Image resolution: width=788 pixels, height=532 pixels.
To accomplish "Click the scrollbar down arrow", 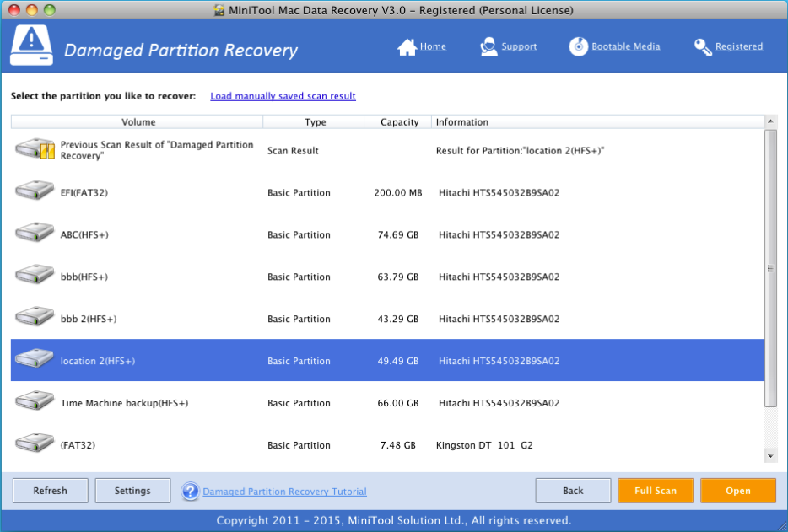I will [x=770, y=456].
